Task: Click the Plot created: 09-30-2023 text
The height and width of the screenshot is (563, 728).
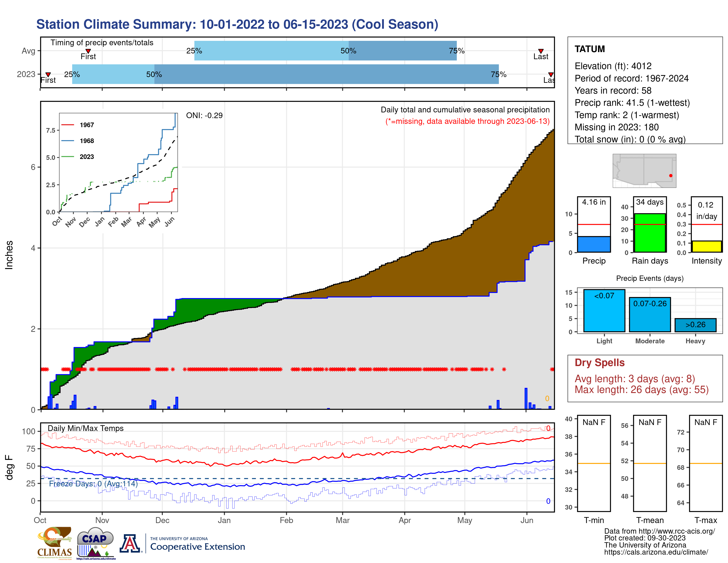Action: pyautogui.click(x=645, y=538)
